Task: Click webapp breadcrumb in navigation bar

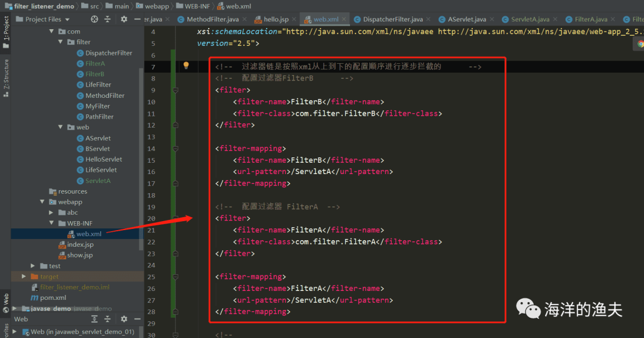Action: (x=153, y=6)
